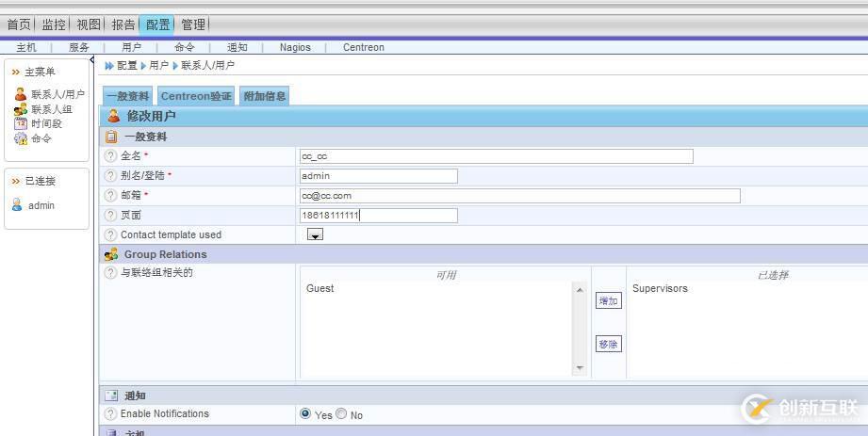The width and height of the screenshot is (868, 436).
Task: Open the 报告 top menu
Action: pyautogui.click(x=123, y=24)
